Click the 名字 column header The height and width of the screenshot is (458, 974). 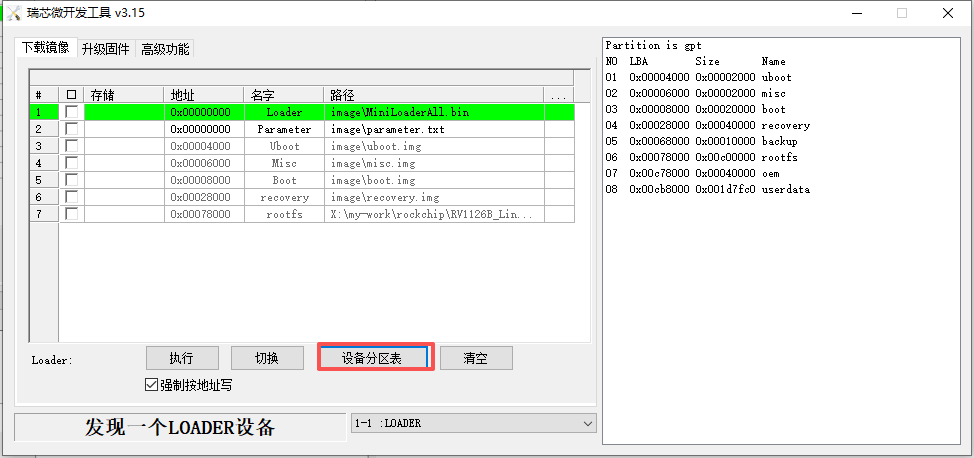click(x=284, y=95)
